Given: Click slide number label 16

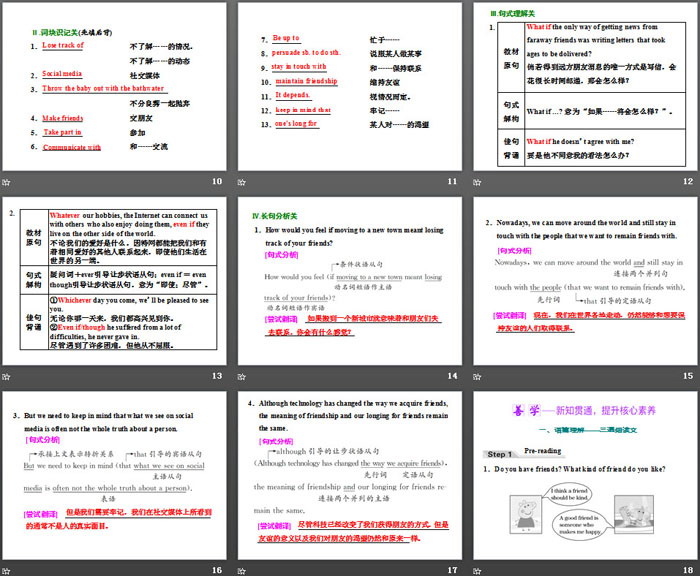Looking at the screenshot, I should click(x=217, y=570).
